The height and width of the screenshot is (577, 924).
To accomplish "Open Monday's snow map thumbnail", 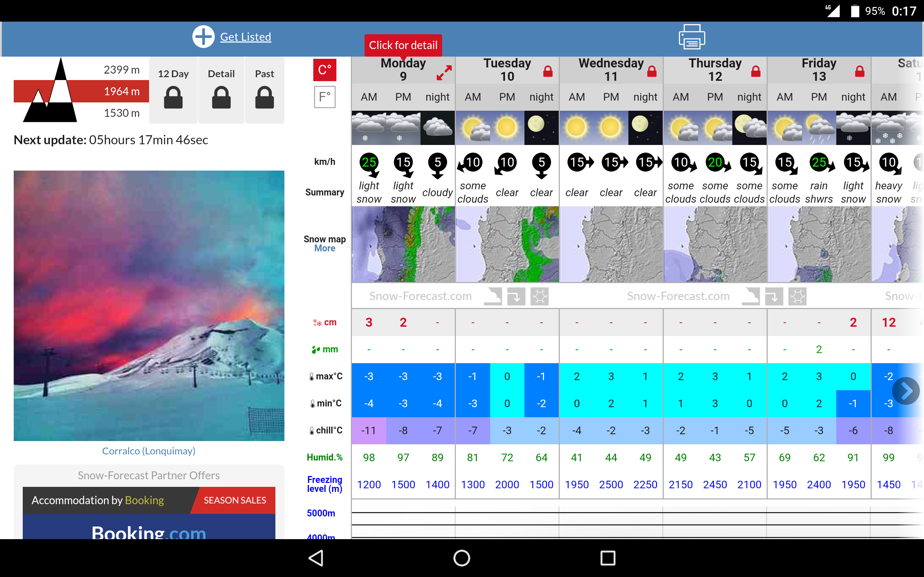I will click(403, 244).
